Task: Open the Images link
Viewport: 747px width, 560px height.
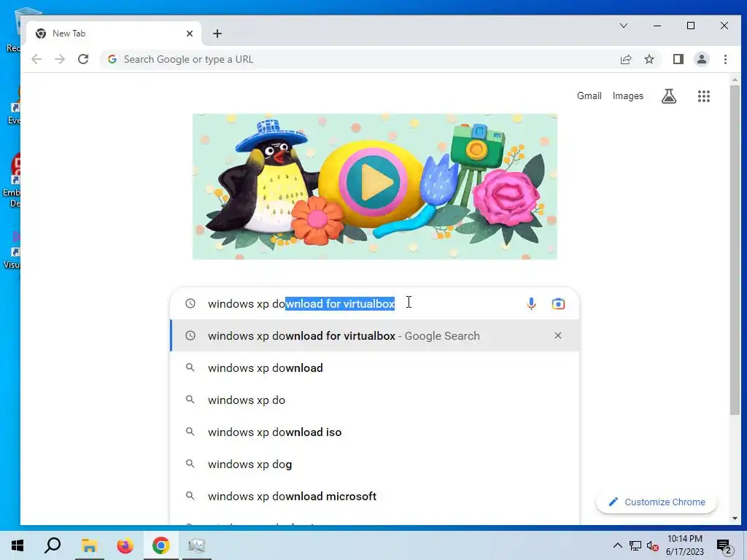Action: 627,96
